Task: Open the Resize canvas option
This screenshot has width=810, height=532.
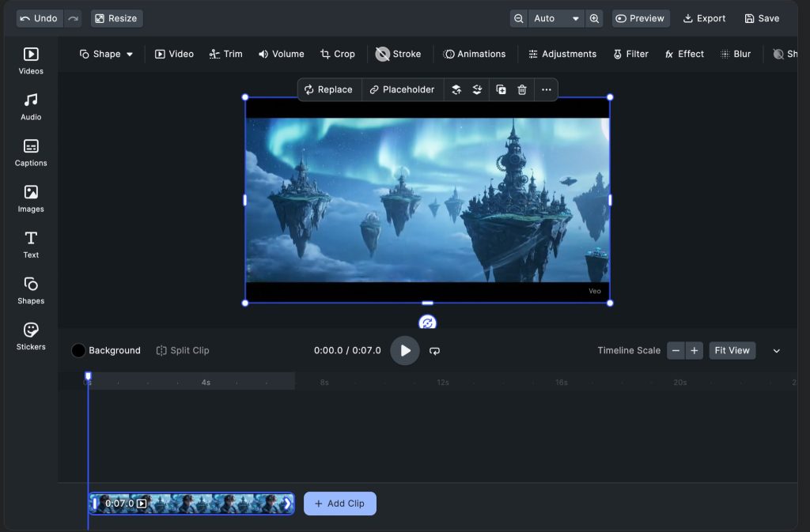Action: (117, 18)
